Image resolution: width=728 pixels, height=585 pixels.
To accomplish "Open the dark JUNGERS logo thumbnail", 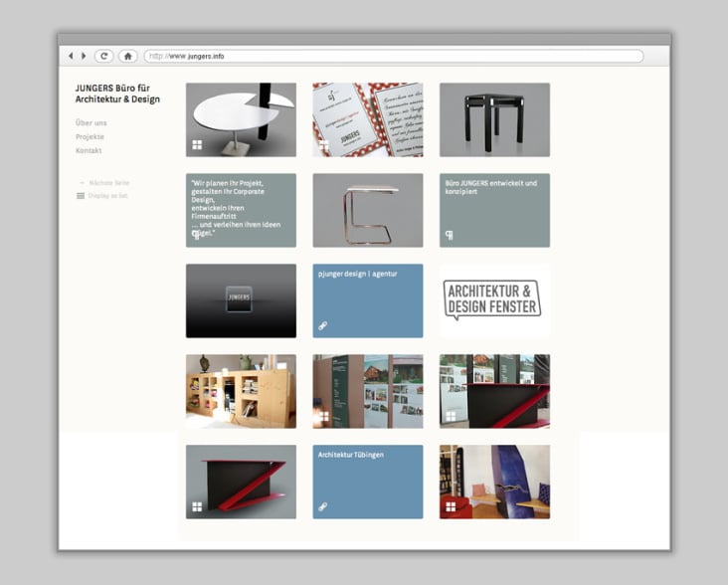I will tap(241, 300).
